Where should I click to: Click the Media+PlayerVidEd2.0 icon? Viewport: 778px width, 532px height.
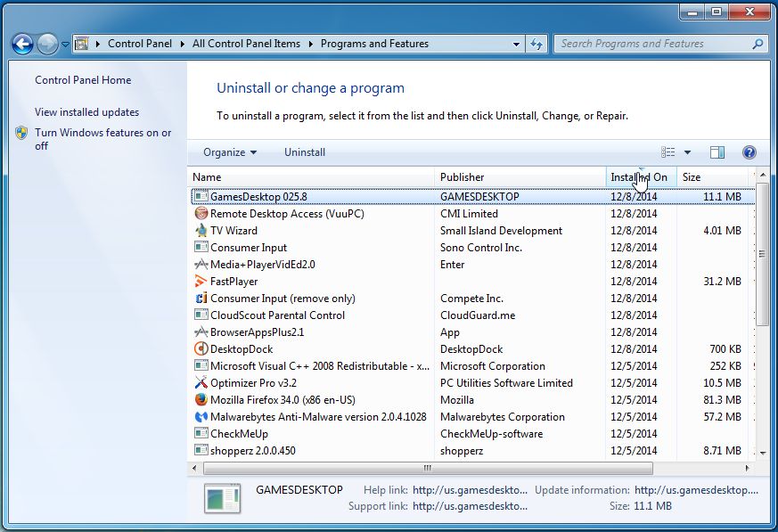201,264
